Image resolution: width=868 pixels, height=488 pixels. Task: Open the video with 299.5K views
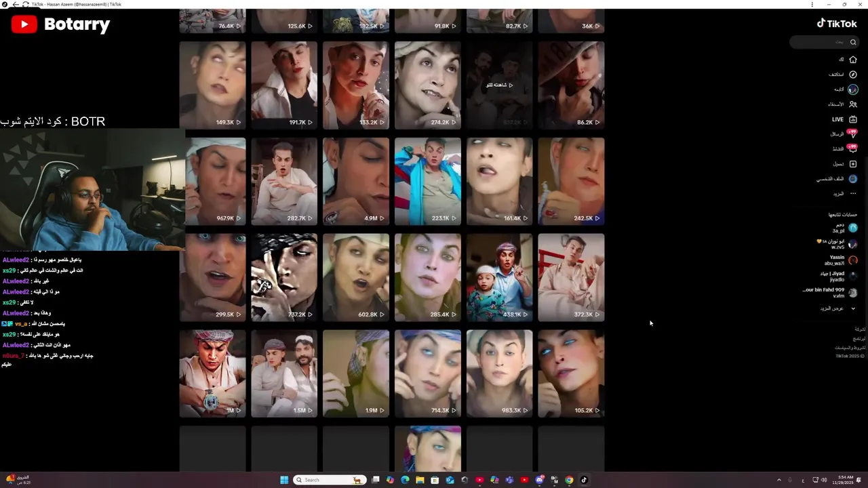click(212, 277)
